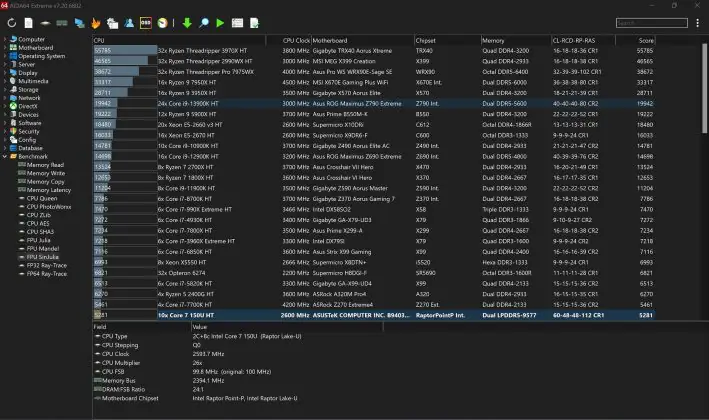Open the Memory Write benchmark

pos(46,173)
